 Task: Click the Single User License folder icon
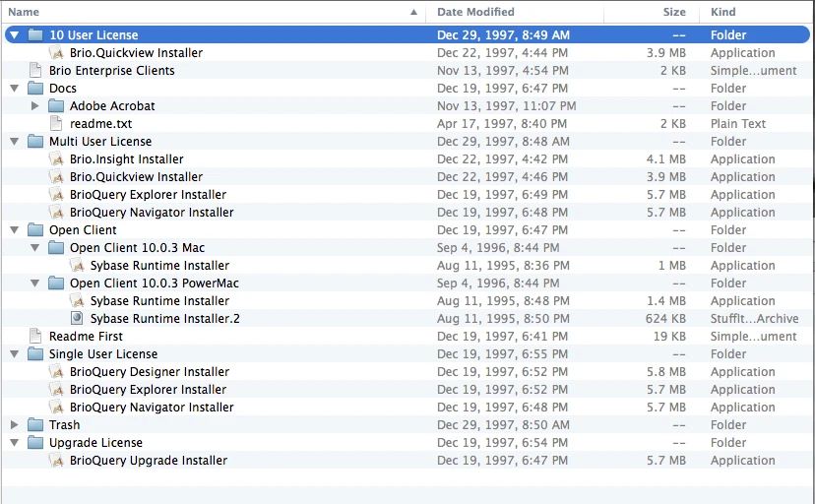[35, 353]
